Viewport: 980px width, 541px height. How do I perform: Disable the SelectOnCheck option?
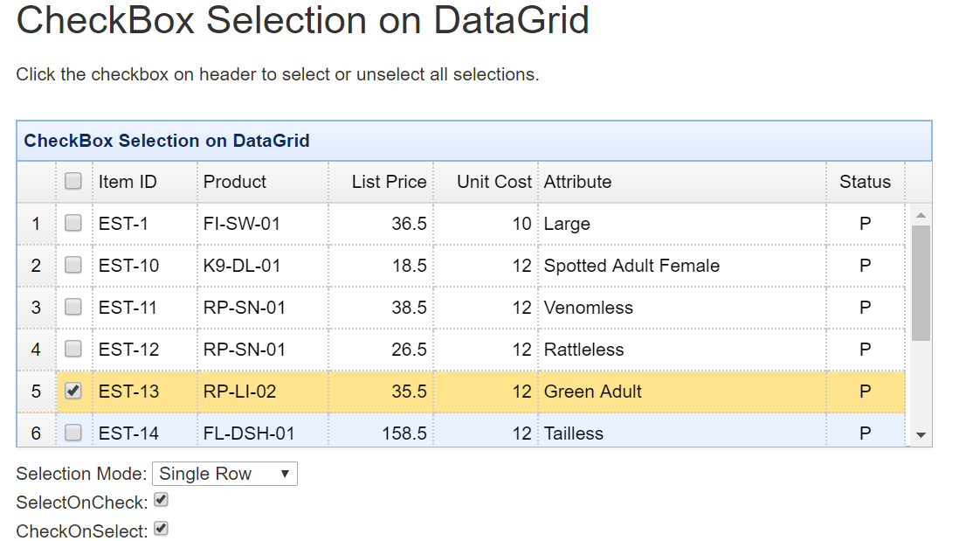[x=161, y=500]
